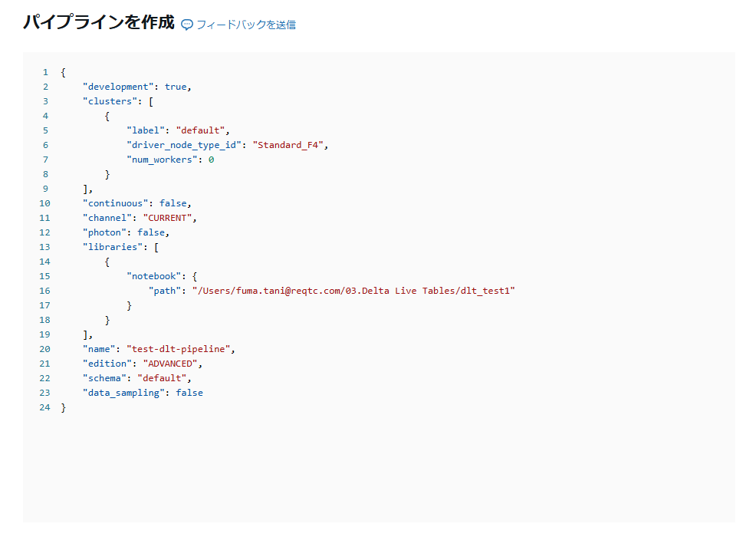The height and width of the screenshot is (540, 756).
Task: Click the false value of data_sampling
Action: click(189, 393)
